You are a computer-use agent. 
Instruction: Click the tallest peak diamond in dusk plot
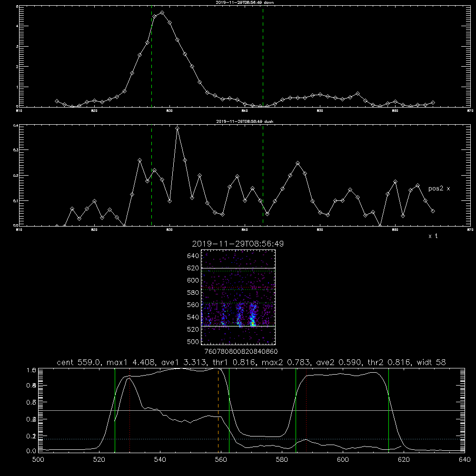tap(177, 129)
